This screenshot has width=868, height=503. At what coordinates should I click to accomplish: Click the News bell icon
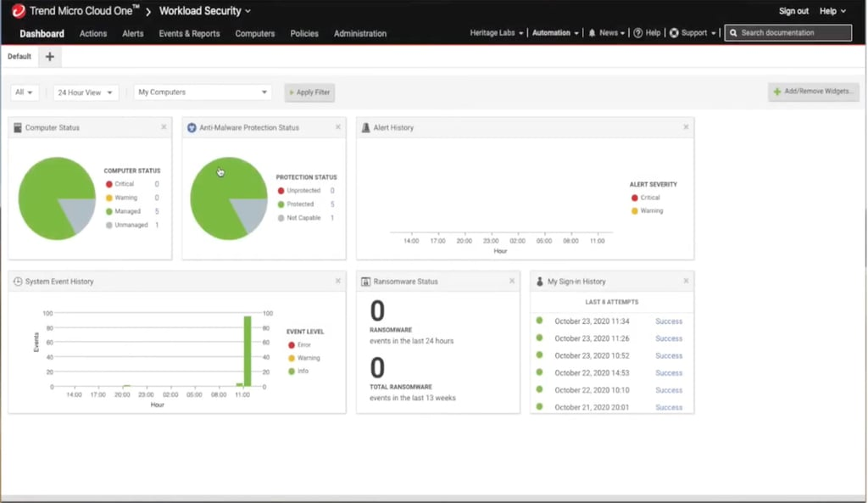(x=592, y=33)
